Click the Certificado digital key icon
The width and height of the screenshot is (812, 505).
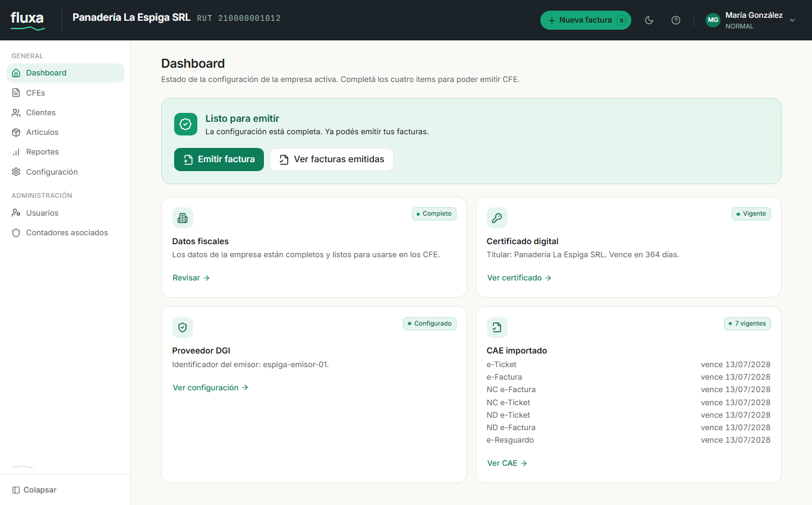click(x=497, y=218)
